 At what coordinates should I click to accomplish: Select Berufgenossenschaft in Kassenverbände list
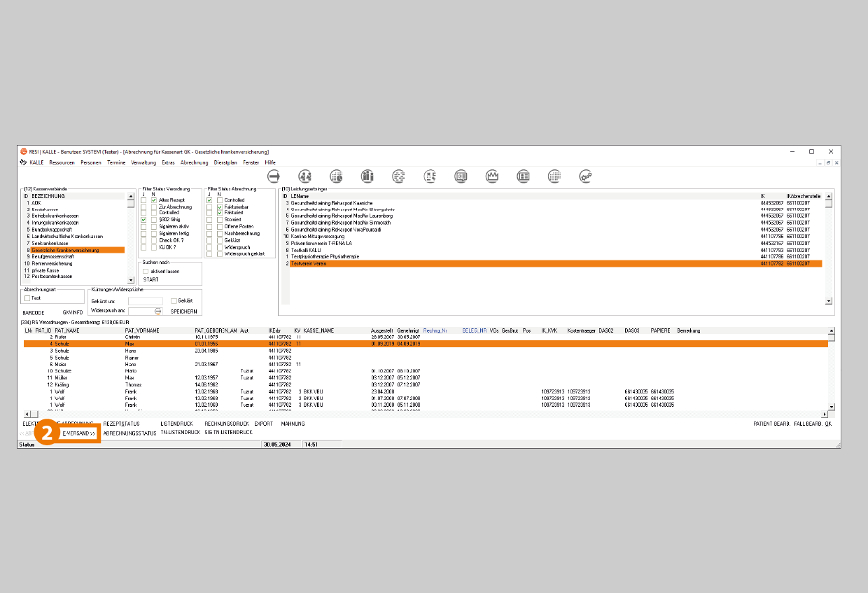[x=52, y=256]
